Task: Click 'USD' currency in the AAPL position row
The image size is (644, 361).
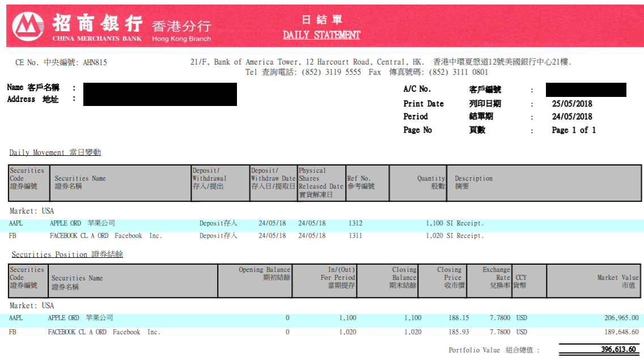Action: [522, 318]
